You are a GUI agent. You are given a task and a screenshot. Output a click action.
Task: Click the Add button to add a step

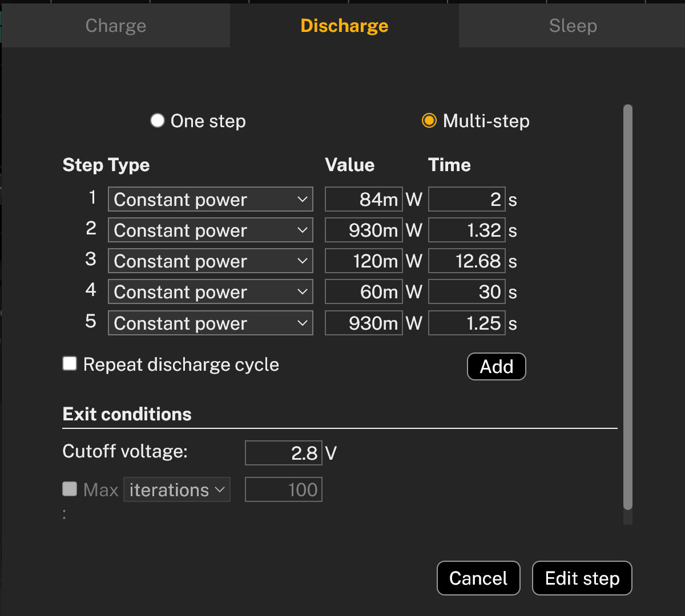(x=496, y=366)
